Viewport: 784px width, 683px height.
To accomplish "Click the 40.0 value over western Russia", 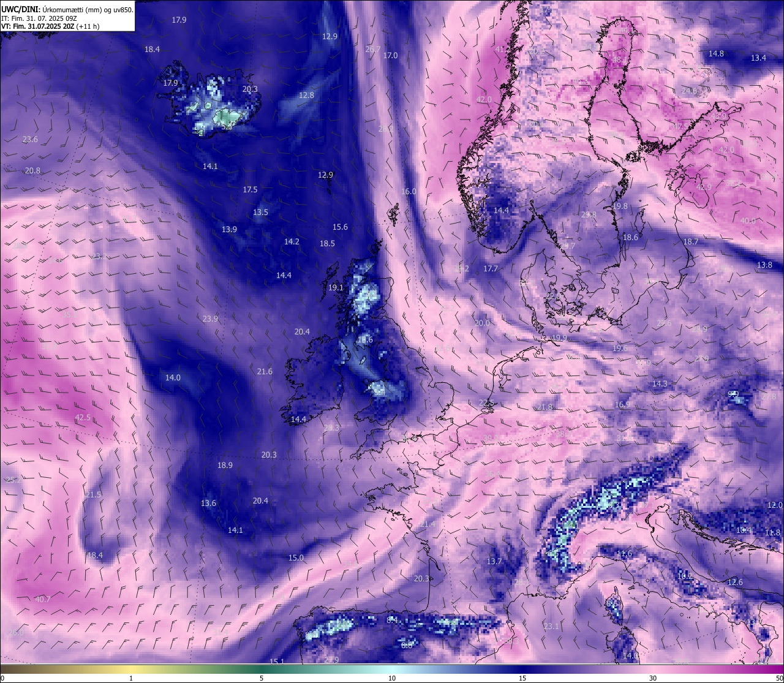I will point(748,221).
